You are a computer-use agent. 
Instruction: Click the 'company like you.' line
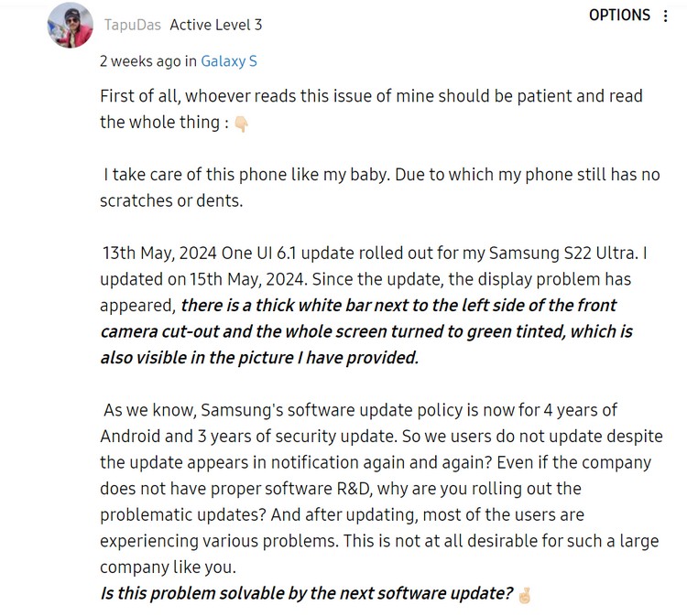click(169, 567)
